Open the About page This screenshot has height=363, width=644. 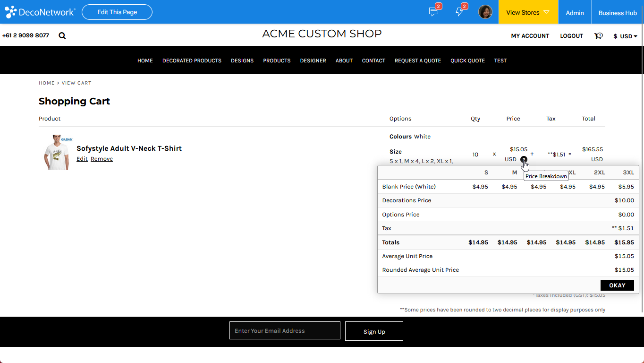pyautogui.click(x=344, y=60)
